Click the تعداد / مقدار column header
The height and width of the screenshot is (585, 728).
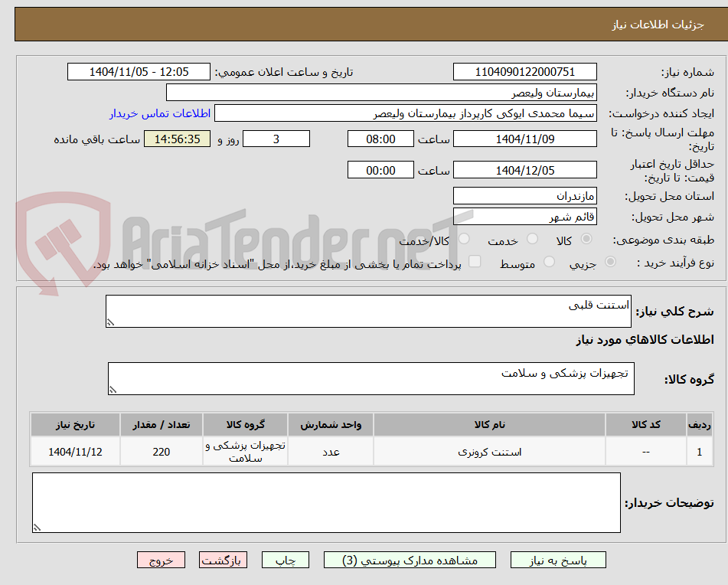(161, 424)
